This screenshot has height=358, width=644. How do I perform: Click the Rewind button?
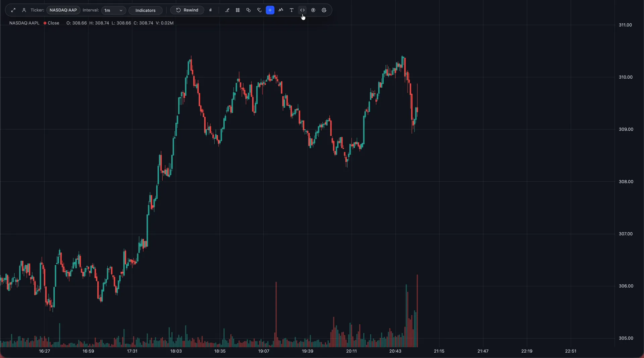coord(187,10)
